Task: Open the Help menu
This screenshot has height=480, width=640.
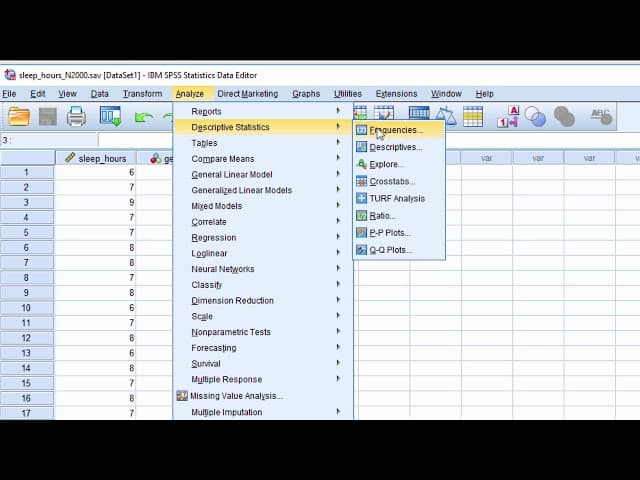Action: 484,94
